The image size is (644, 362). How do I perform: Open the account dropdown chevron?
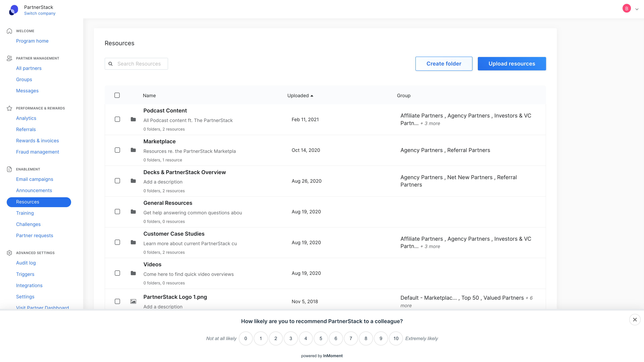pos(637,9)
